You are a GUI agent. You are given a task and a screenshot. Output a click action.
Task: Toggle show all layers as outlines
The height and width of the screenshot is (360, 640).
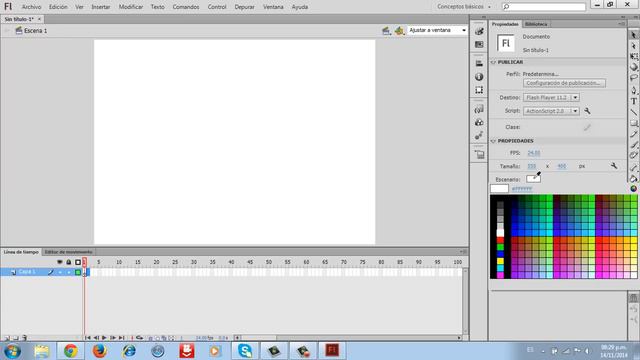(x=78, y=262)
